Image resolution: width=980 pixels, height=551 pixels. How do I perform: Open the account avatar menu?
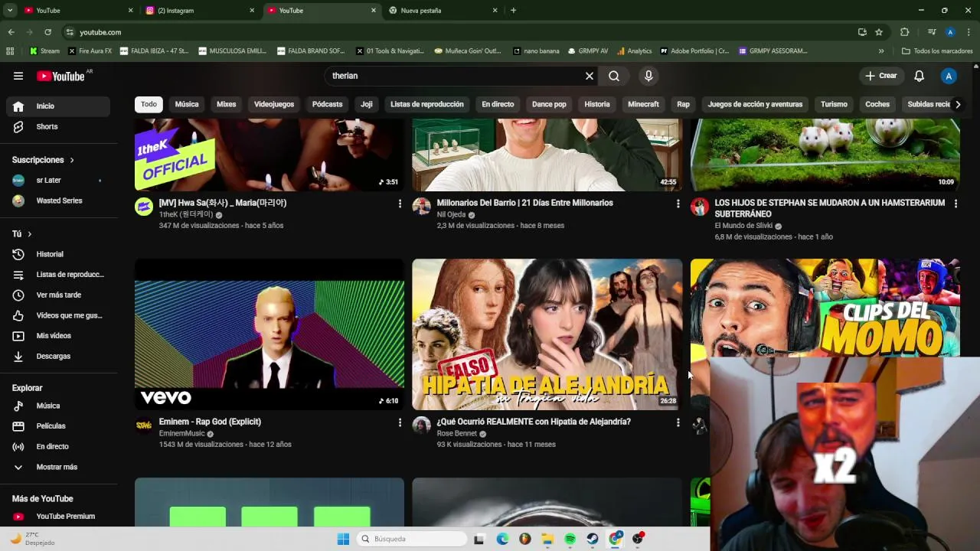949,76
